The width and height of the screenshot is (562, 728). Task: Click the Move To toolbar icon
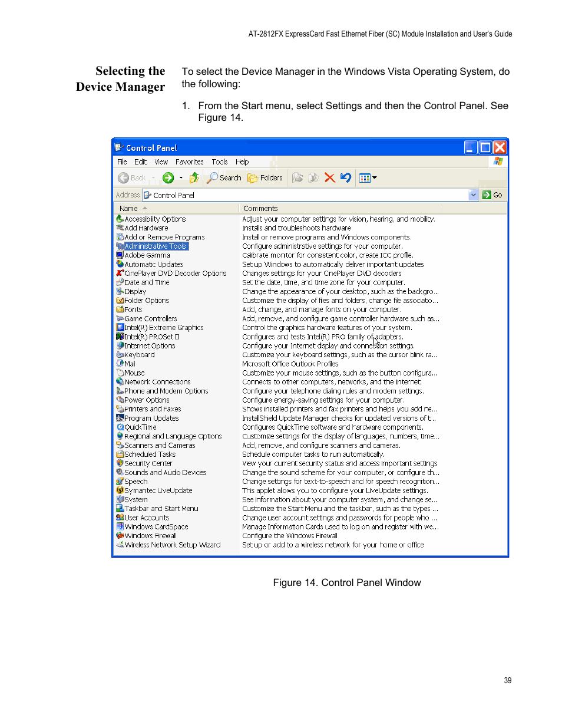297,178
